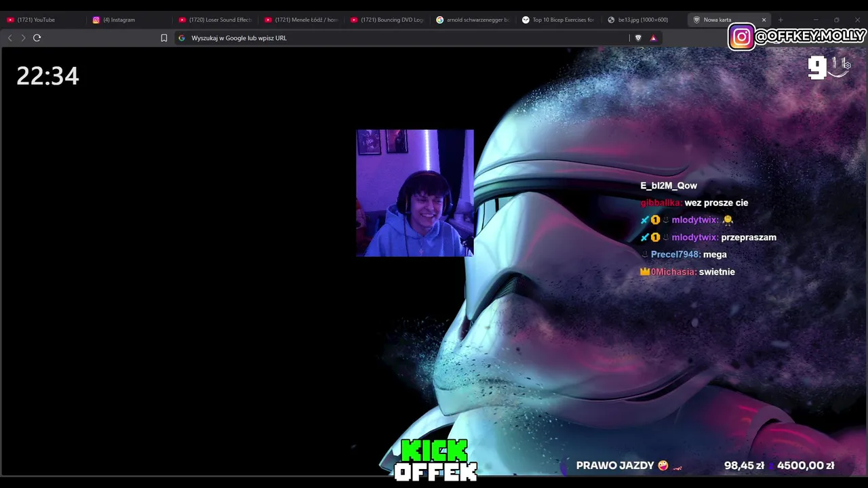The width and height of the screenshot is (868, 488).
Task: Open new tab customize gear icon
Action: [x=847, y=66]
